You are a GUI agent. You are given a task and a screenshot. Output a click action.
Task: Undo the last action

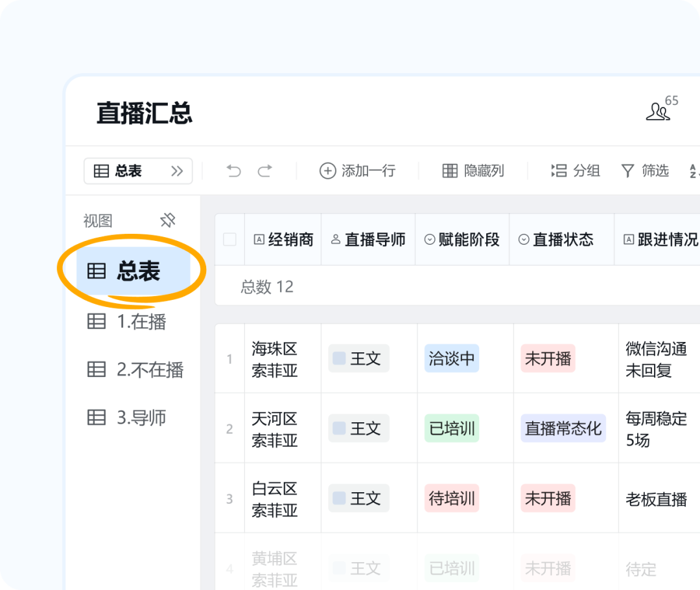coord(235,171)
